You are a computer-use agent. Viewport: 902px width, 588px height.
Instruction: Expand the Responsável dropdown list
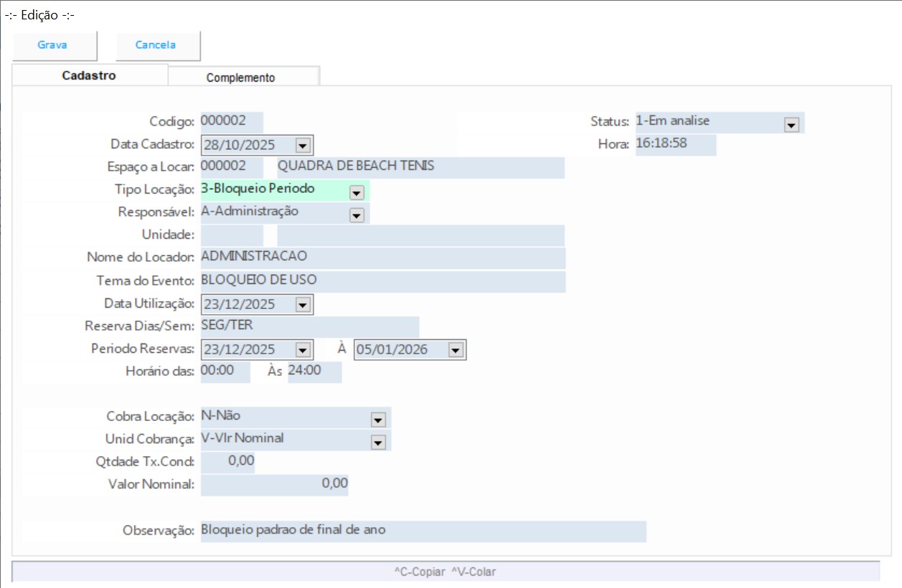pos(357,214)
